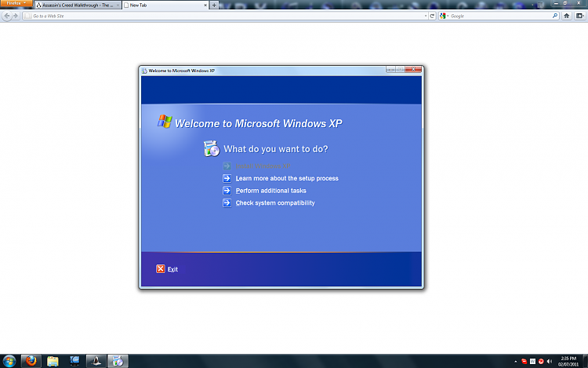Click Check system compatibility link

click(x=275, y=203)
